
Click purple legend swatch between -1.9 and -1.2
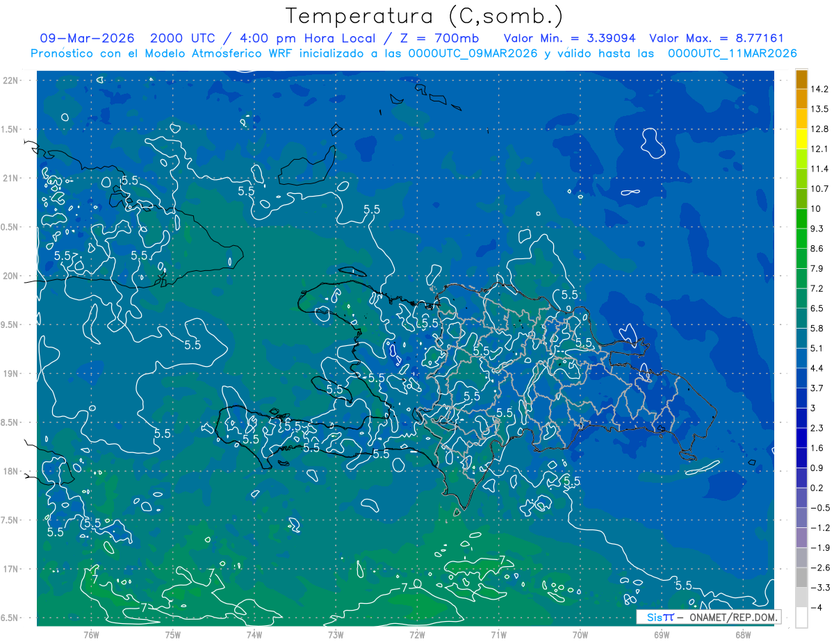click(x=801, y=538)
